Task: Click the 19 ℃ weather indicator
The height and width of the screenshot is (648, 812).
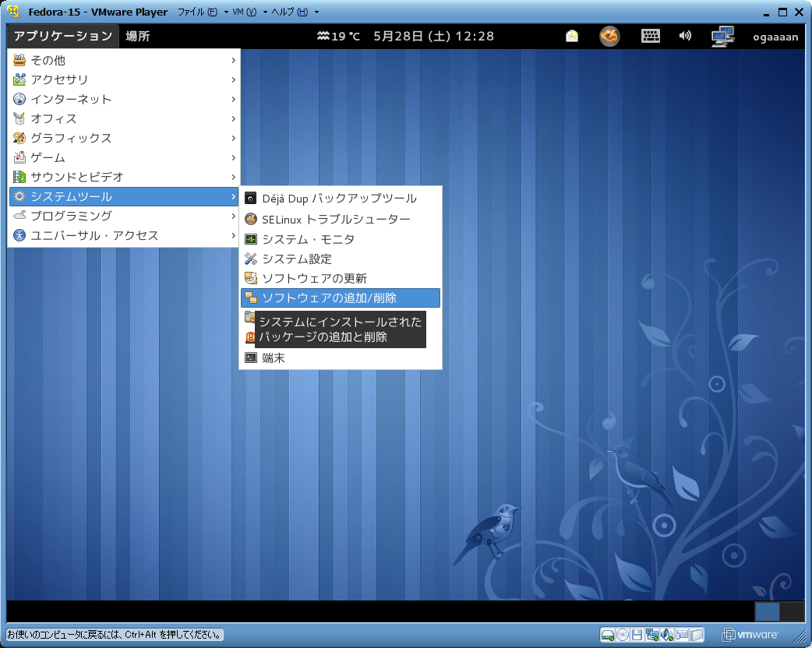Action: coord(338,37)
